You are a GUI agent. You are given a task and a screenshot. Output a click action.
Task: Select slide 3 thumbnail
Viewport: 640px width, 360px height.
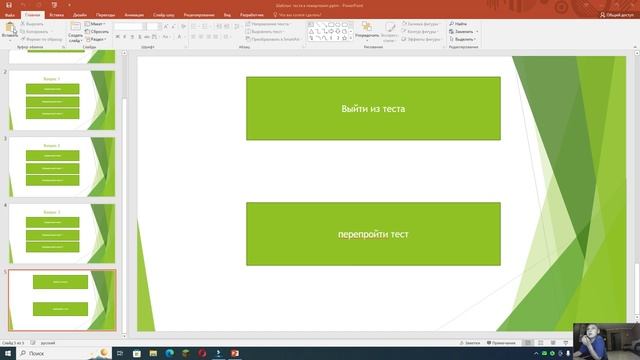click(x=62, y=167)
